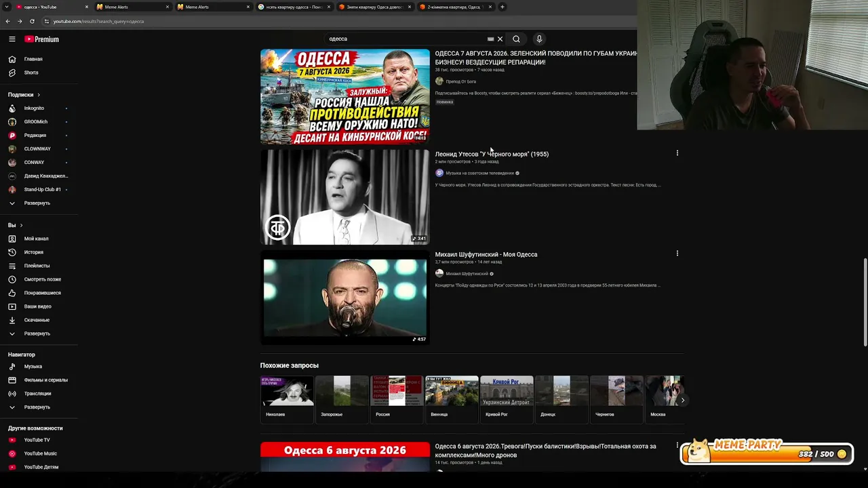868x488 pixels.
Task: Open Трансляции live streams
Action: pyautogui.click(x=39, y=394)
